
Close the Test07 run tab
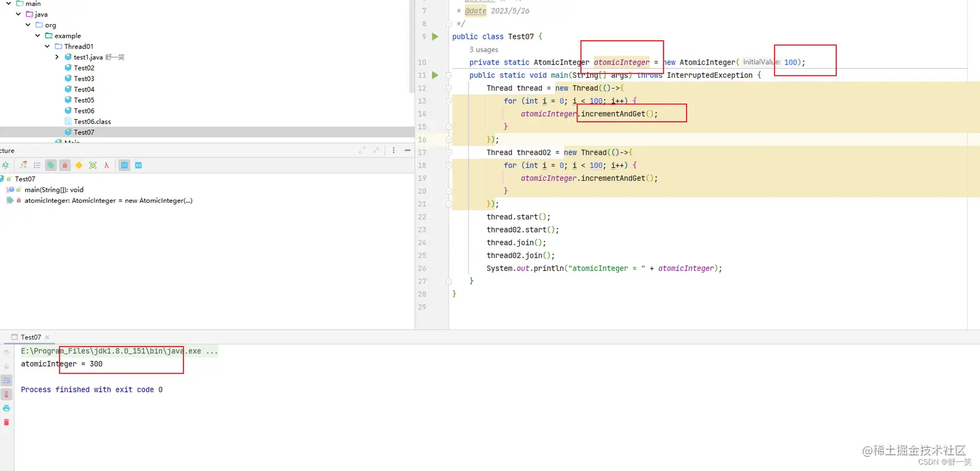[47, 338]
